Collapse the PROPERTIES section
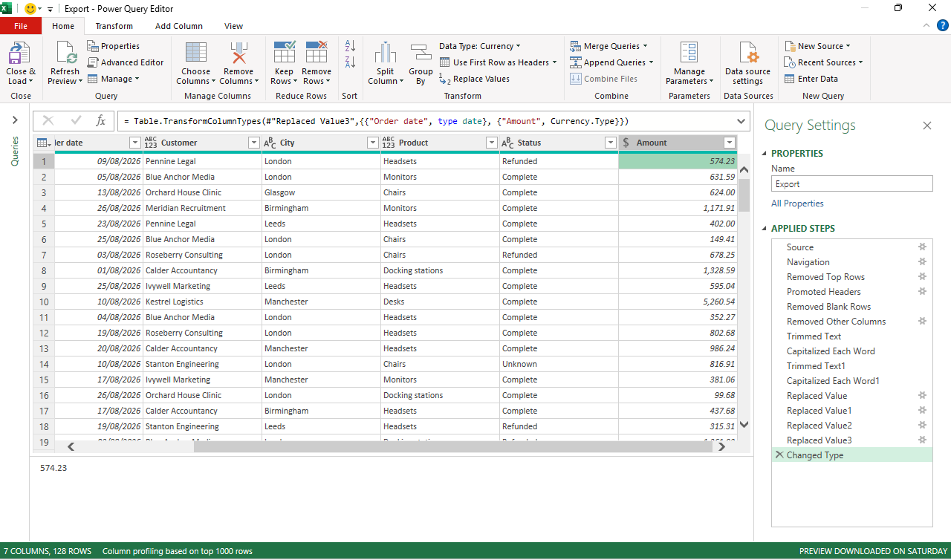The image size is (951, 560). click(x=765, y=154)
